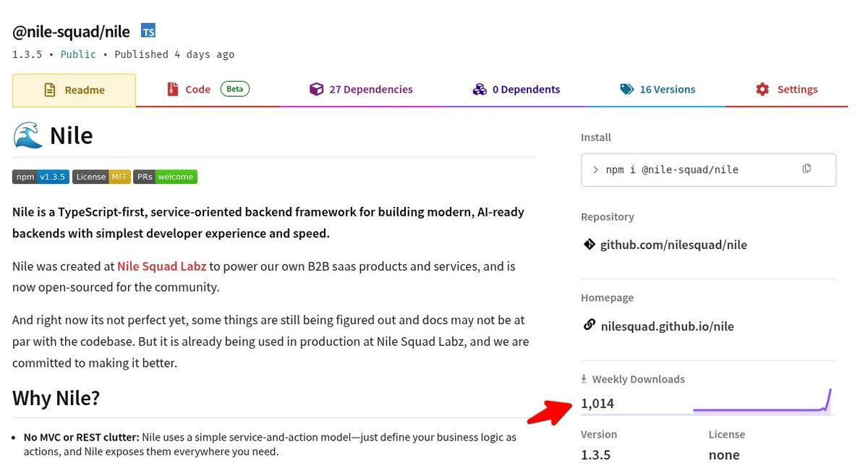The width and height of the screenshot is (868, 466).
Task: Click the Versions tags icon
Action: [626, 89]
